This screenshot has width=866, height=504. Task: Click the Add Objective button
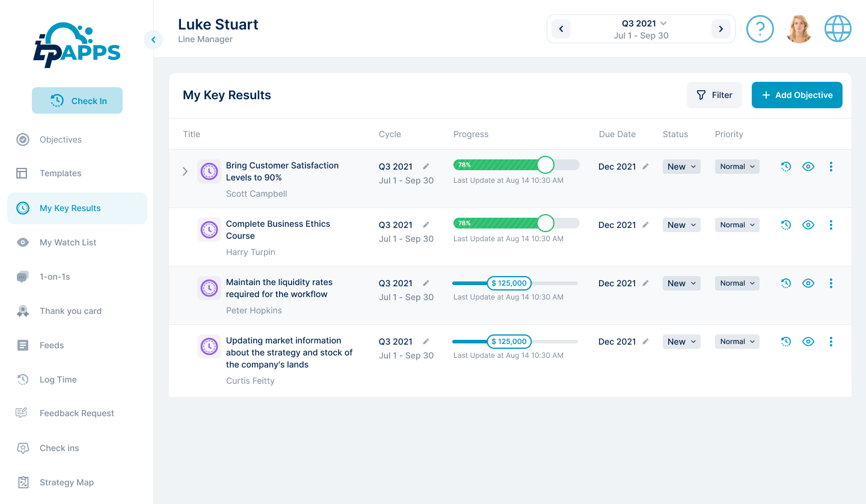[x=797, y=95]
